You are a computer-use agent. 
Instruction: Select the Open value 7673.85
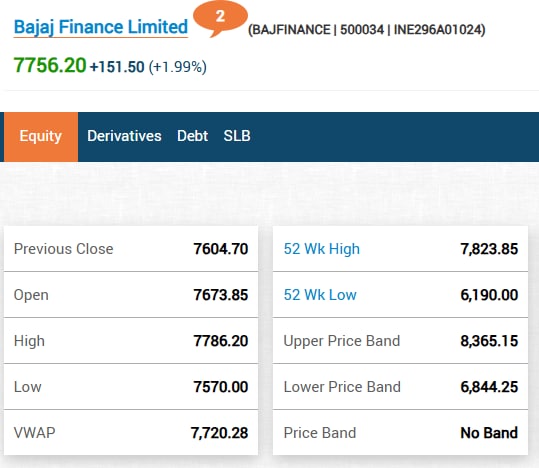point(221,295)
